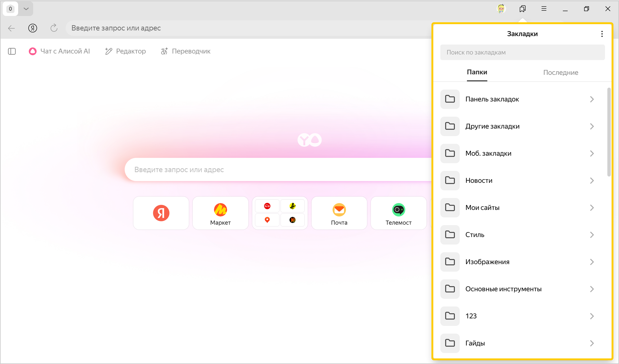Select the Папки tab
Viewport: 619px width, 364px height.
click(477, 72)
